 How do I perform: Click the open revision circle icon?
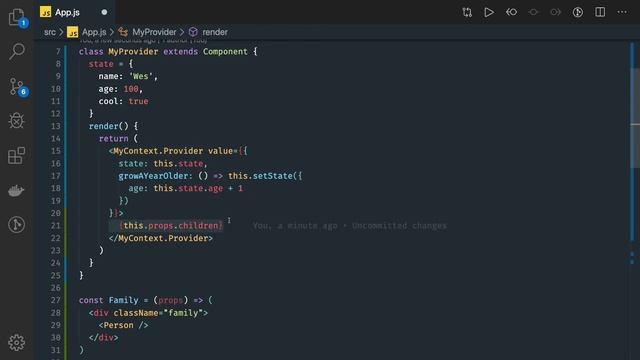point(533,12)
